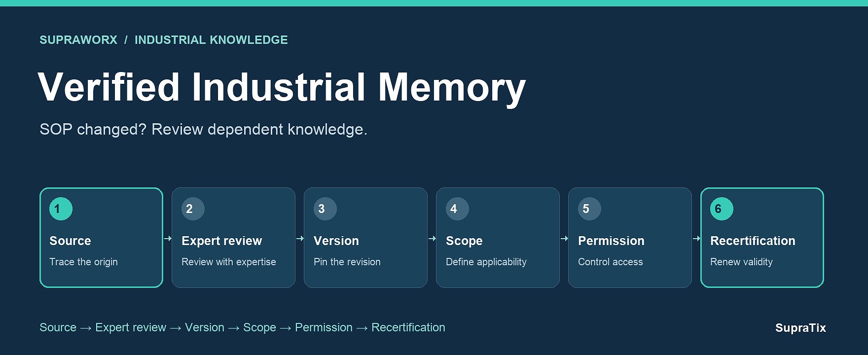Select the Scope card heading
Viewport: 868px width, 355px height.
coord(464,241)
